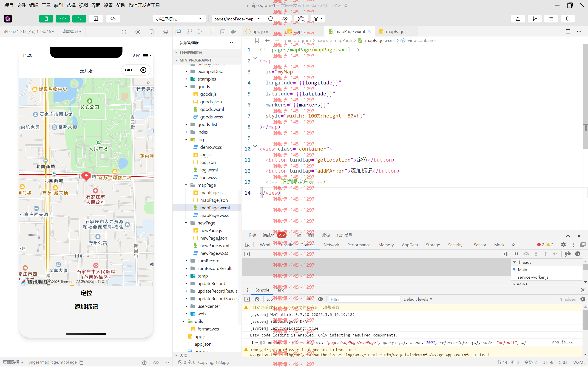This screenshot has height=367, width=588.
Task: Click the element inspector arrow icon
Action: click(247, 245)
